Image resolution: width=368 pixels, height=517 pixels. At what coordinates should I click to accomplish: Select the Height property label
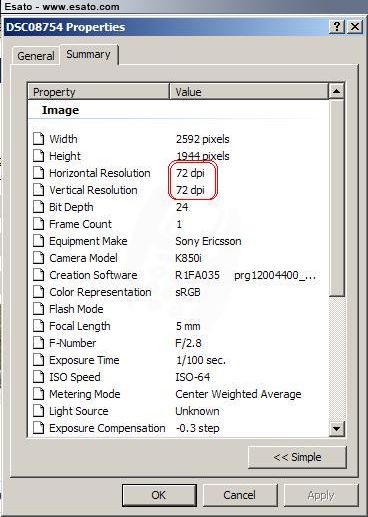coord(65,156)
